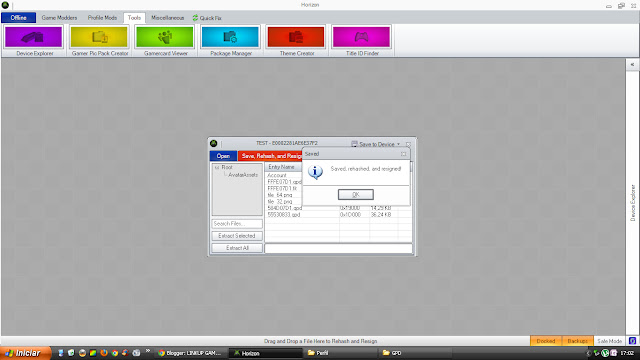This screenshot has height=360, width=640.
Task: Launch the Gamercard Viewer tool
Action: [165, 41]
